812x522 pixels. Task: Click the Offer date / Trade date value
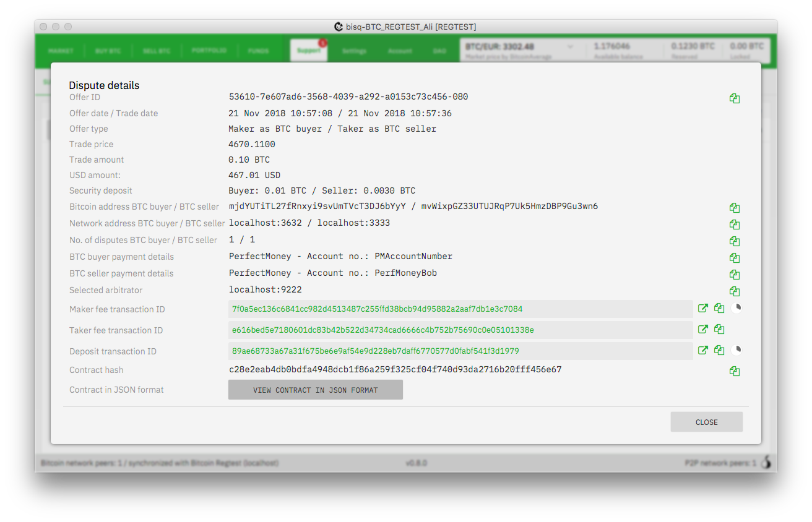[x=340, y=113]
